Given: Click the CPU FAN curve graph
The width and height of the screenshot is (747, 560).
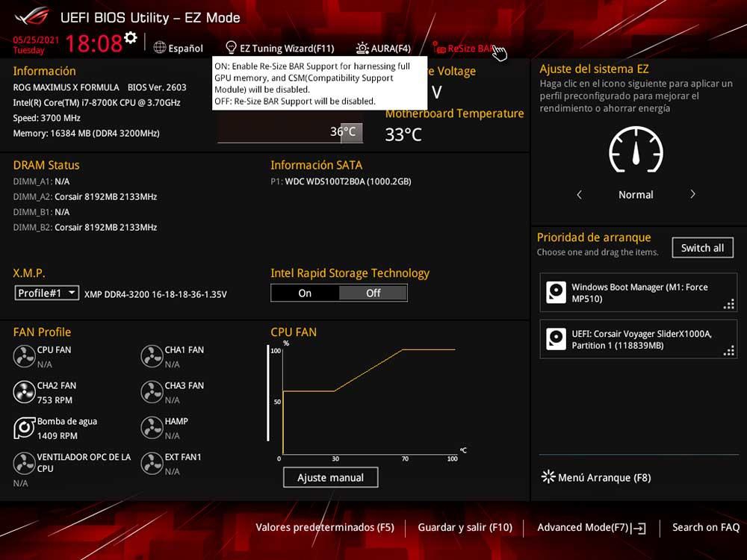Looking at the screenshot, I should point(369,401).
